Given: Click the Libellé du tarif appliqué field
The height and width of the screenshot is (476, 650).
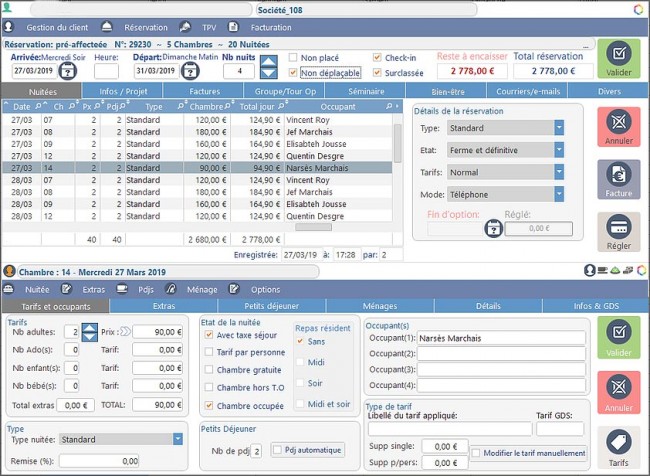Looking at the screenshot, I should [x=450, y=429].
